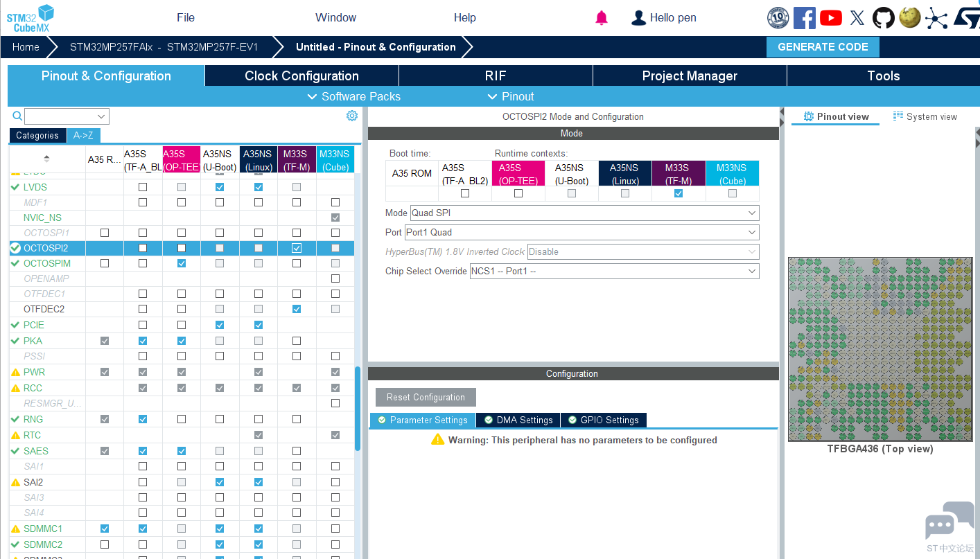Open the GPIO Settings tab
The height and width of the screenshot is (559, 980).
point(604,420)
